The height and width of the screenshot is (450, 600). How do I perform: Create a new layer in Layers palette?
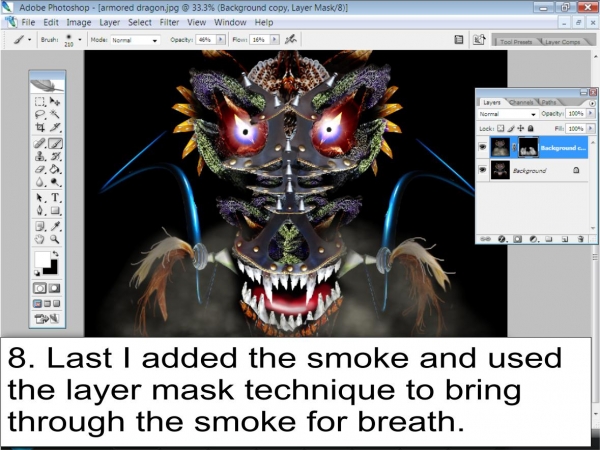click(564, 239)
